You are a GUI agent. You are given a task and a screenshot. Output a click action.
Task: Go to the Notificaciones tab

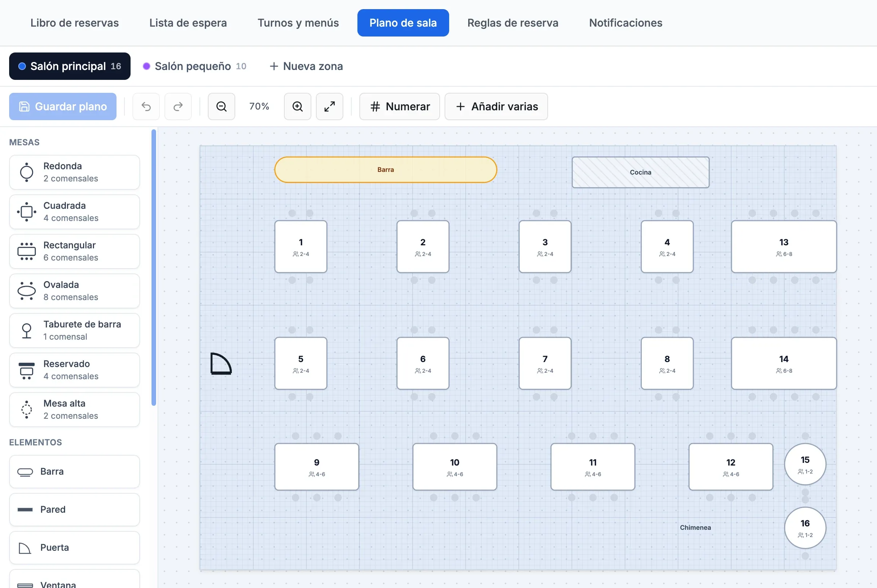coord(626,23)
